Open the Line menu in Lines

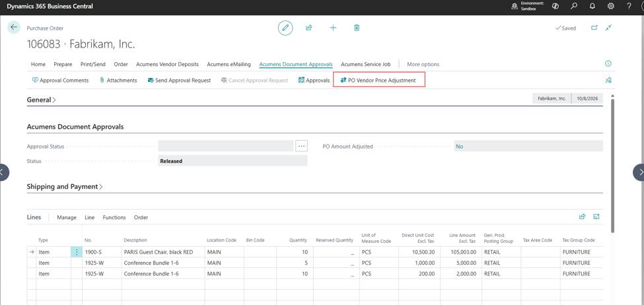point(90,217)
